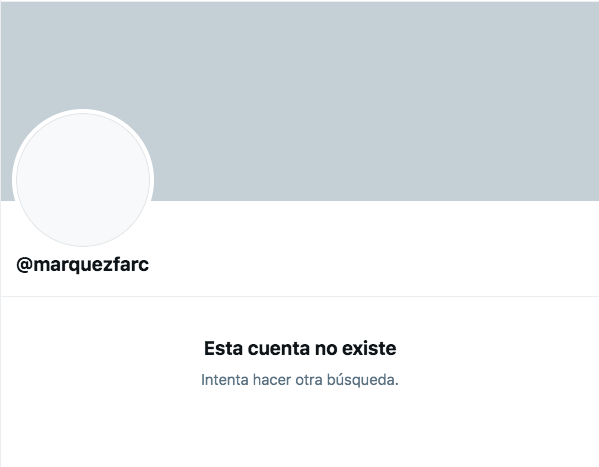Click the blank area beneath the subtitle

[300, 428]
